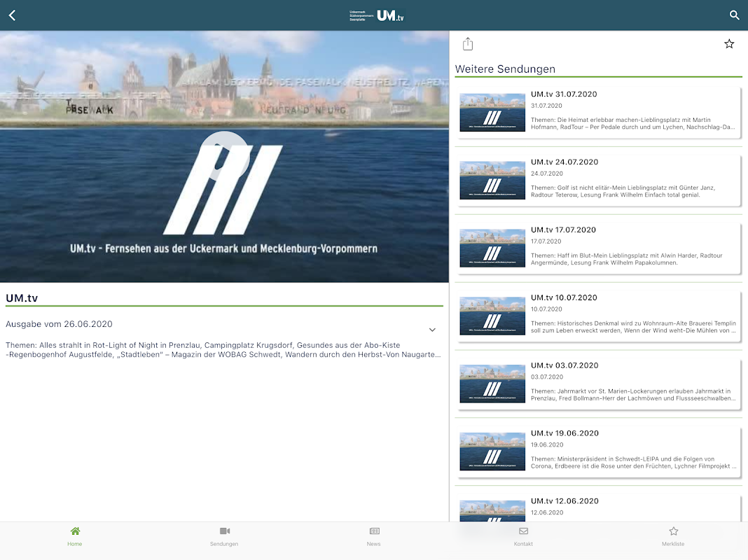This screenshot has width=748, height=560.
Task: Tap the share icon above Weitere Sendungen
Action: tap(468, 44)
